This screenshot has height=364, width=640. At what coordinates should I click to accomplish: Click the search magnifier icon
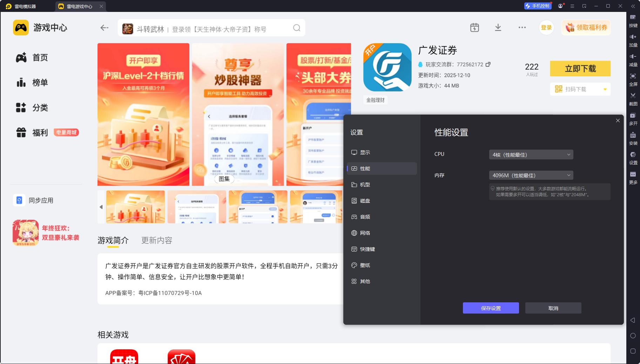point(297,28)
